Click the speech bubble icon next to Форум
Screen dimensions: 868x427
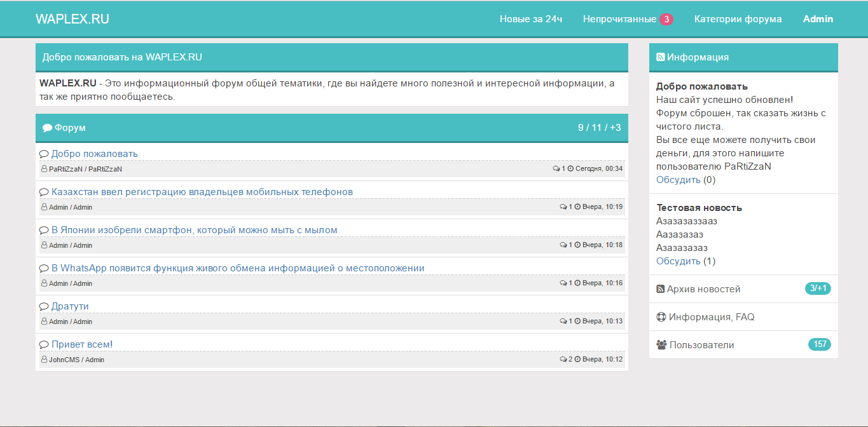tap(47, 128)
